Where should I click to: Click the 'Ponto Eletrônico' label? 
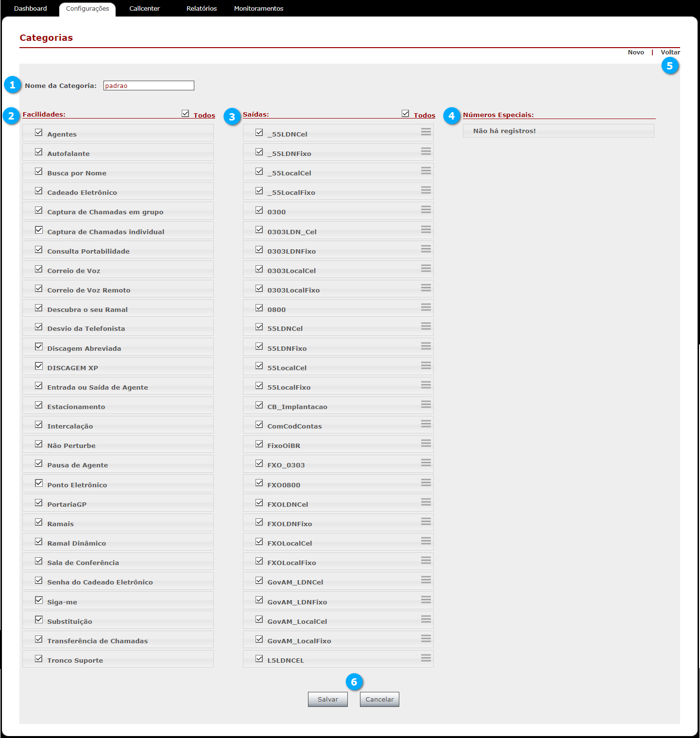point(77,485)
